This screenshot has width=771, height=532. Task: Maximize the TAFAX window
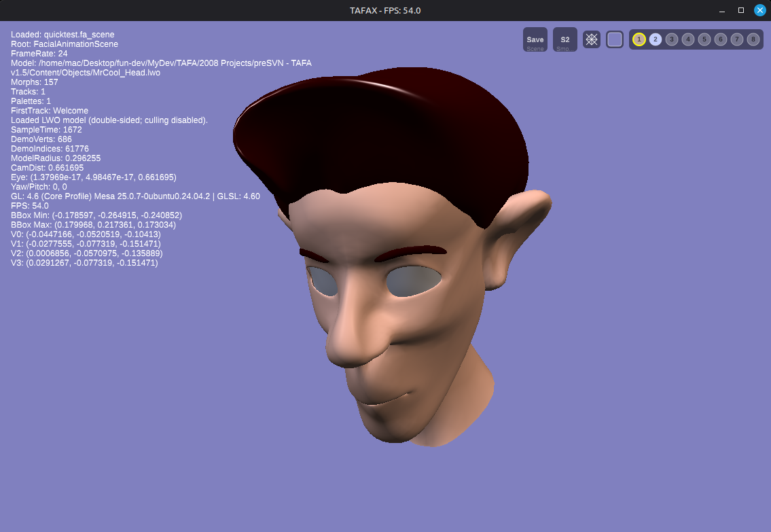(741, 10)
